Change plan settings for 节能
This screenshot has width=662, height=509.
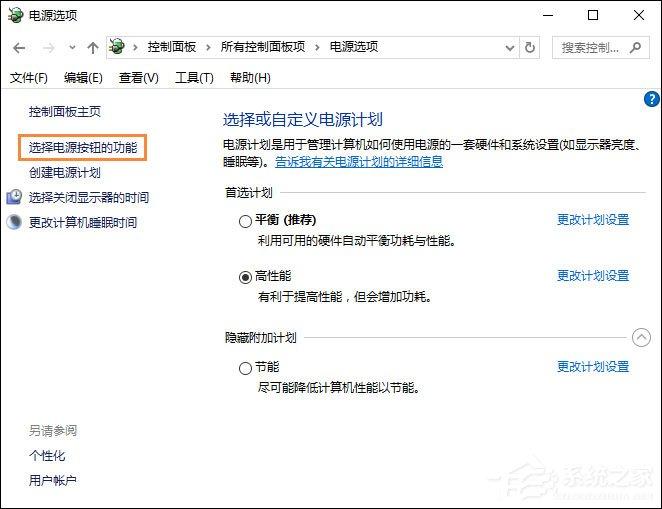click(x=593, y=367)
